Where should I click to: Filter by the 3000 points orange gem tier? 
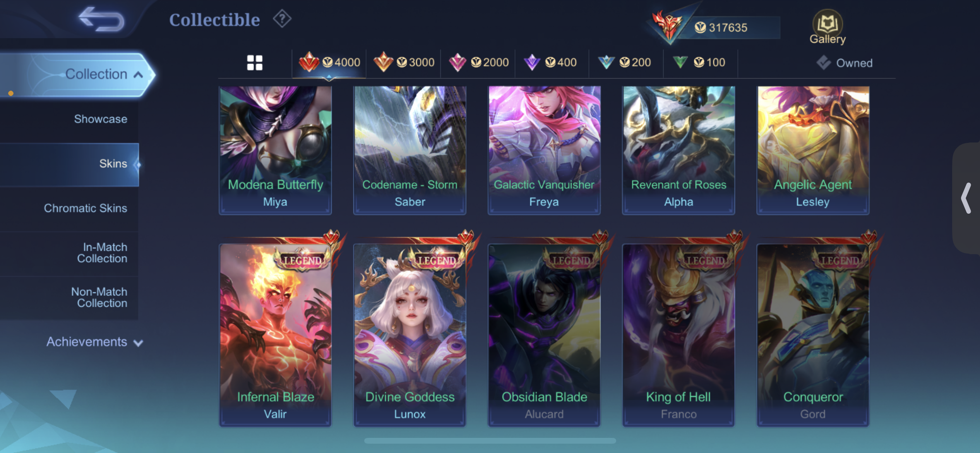pos(404,62)
